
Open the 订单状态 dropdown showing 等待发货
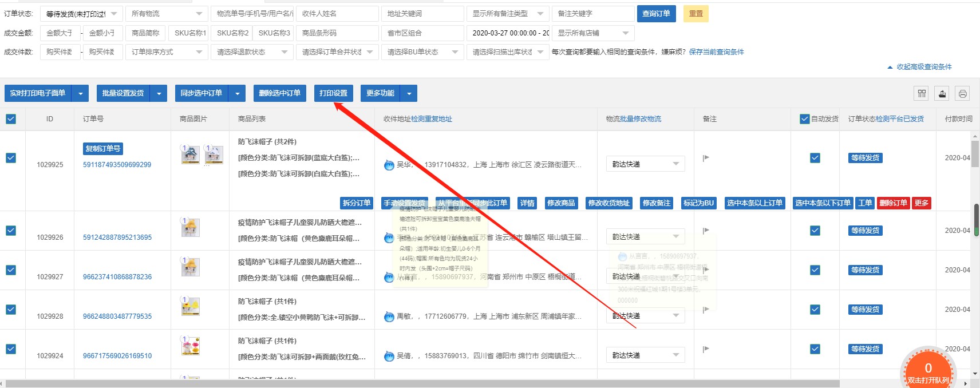pyautogui.click(x=82, y=14)
